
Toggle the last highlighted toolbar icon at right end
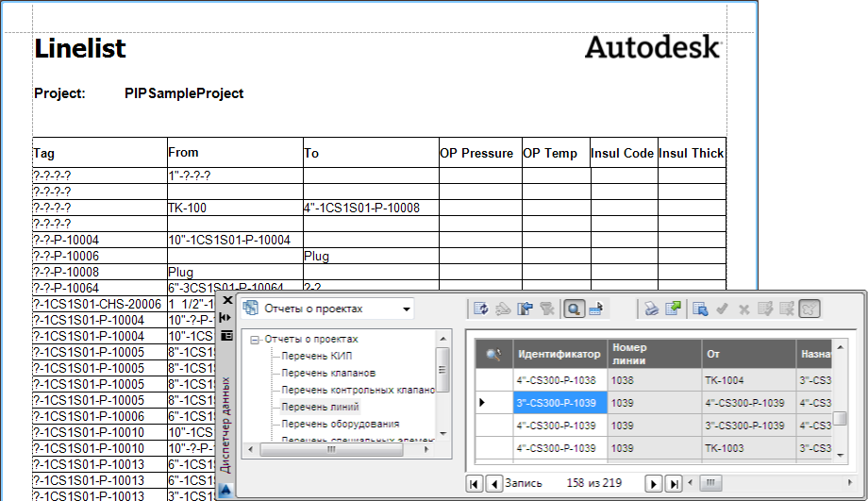[810, 309]
